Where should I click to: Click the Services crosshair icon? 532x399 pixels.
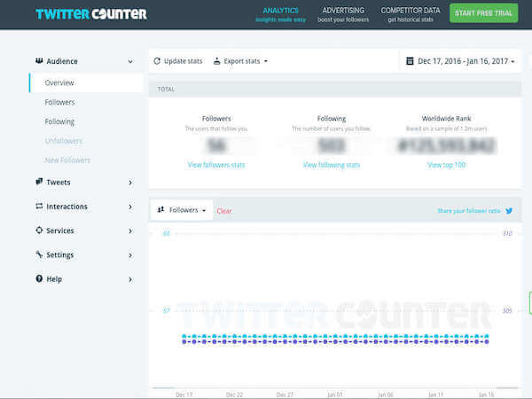coord(39,231)
